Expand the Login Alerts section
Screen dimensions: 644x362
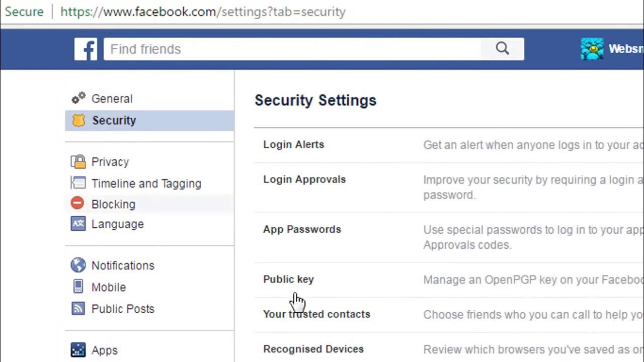tap(293, 145)
